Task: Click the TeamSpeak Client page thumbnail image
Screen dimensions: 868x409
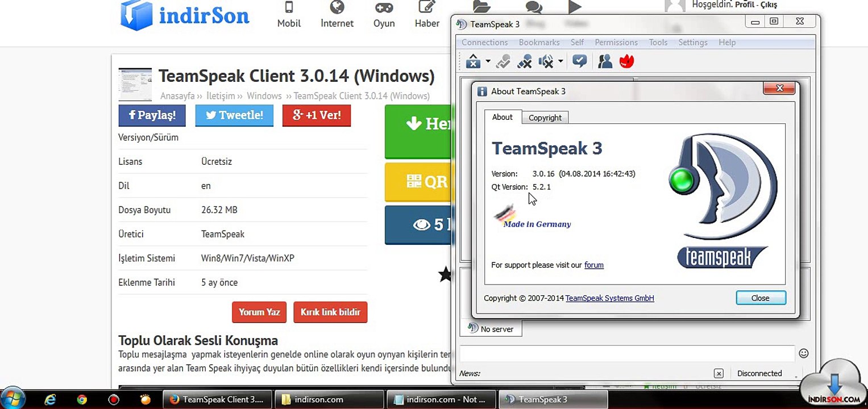Action: [135, 85]
